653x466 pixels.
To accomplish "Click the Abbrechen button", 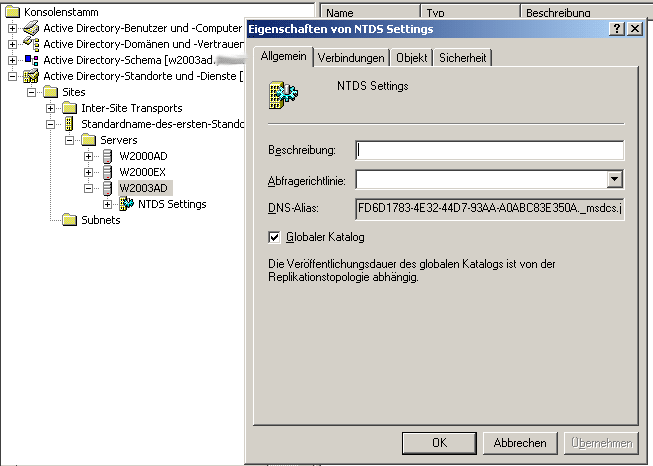I will (x=519, y=442).
